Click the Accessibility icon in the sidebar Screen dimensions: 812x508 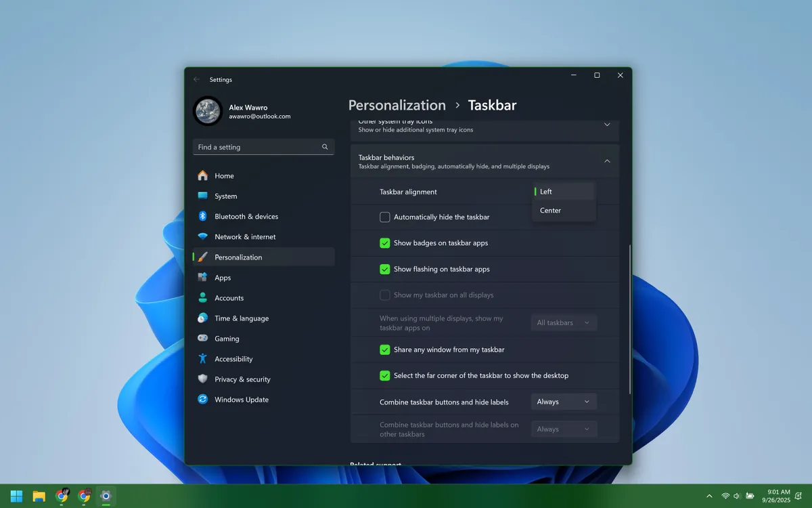203,358
